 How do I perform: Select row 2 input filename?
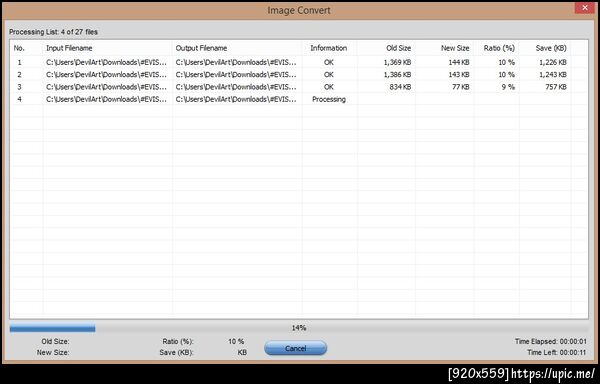point(107,75)
